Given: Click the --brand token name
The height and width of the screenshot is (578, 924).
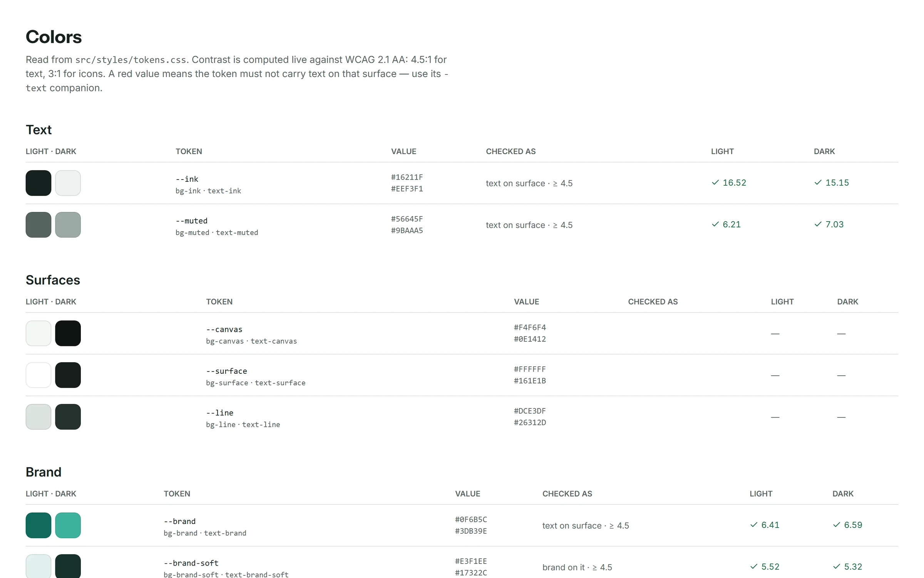Looking at the screenshot, I should pyautogui.click(x=179, y=521).
